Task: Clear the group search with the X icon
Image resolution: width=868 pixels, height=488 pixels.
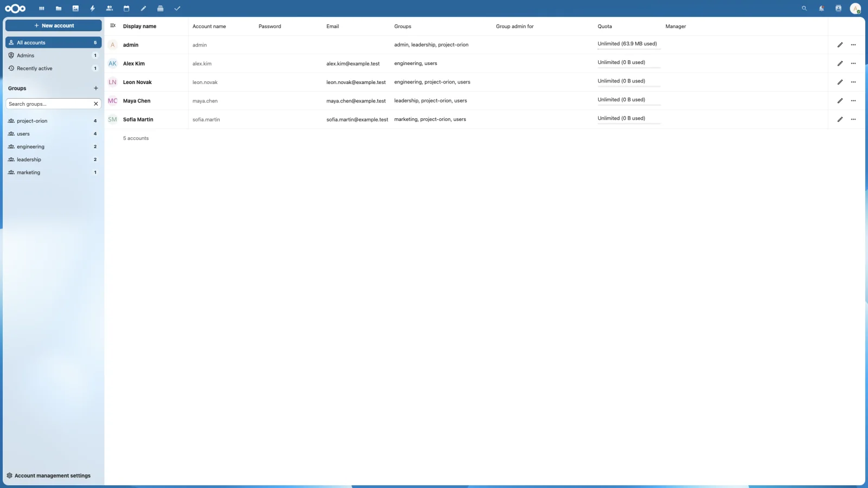Action: [x=96, y=104]
